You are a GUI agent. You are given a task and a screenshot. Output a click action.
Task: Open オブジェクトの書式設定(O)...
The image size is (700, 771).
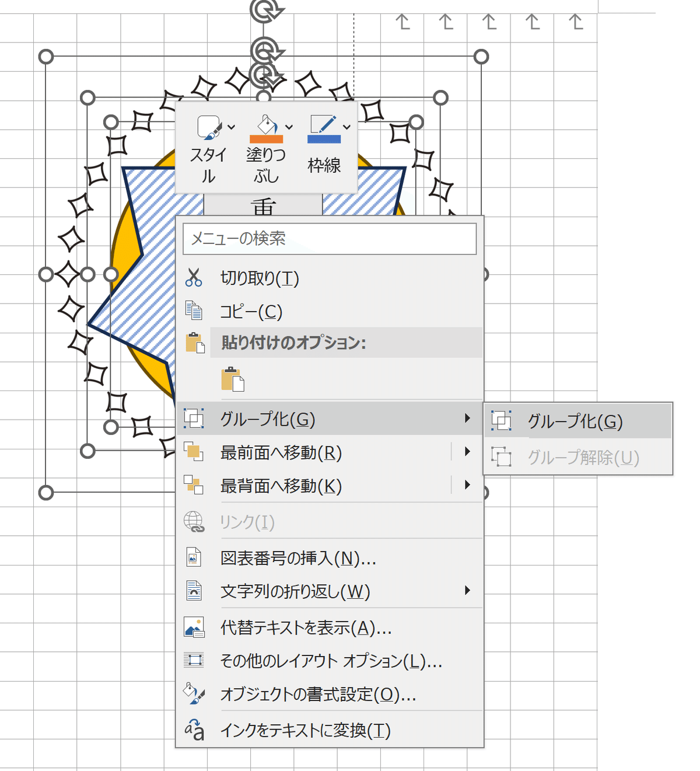330,694
